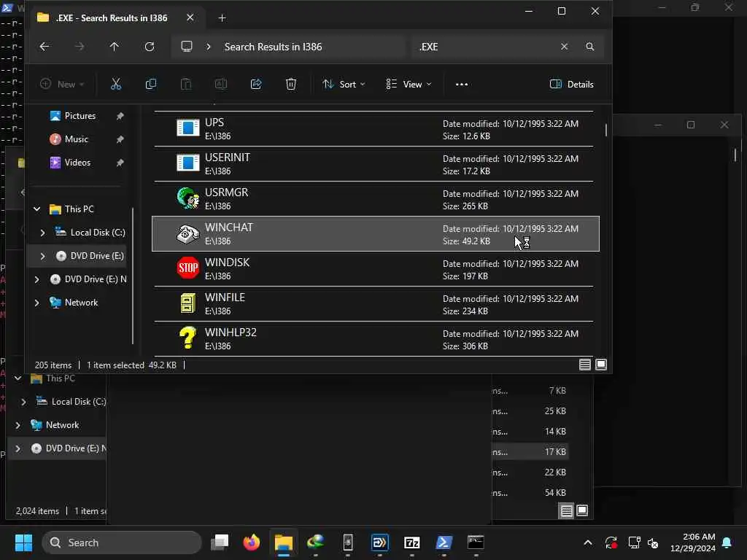Viewport: 747px width, 560px height.
Task: Open Pictures in the sidebar
Action: point(80,116)
